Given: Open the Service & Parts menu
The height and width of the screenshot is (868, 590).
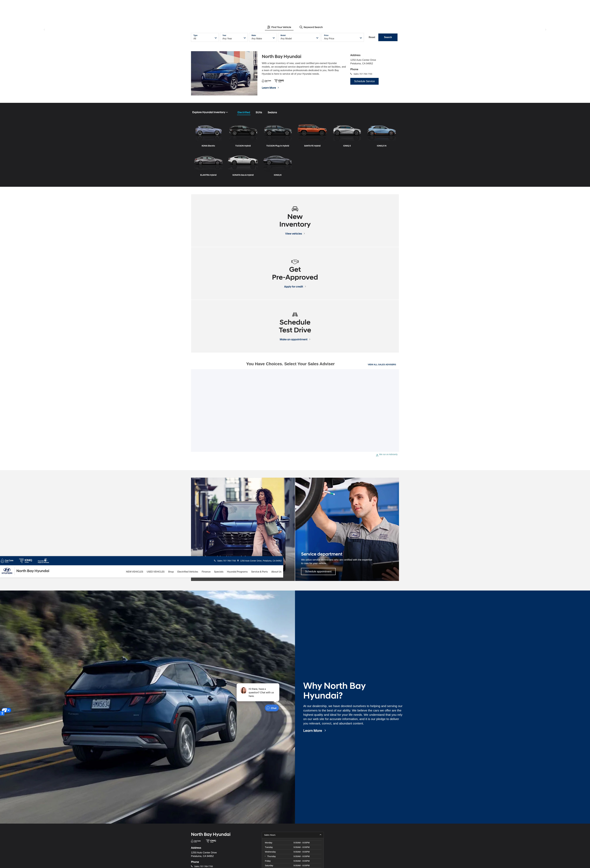Looking at the screenshot, I should (x=259, y=572).
